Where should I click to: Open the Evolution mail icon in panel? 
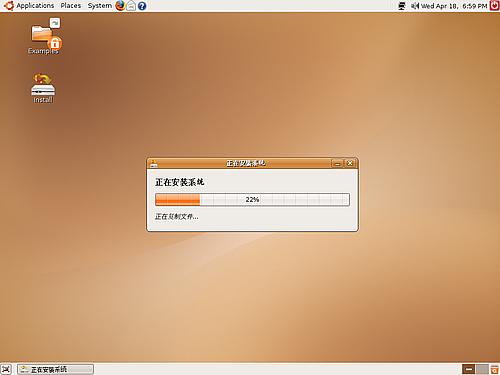[x=131, y=6]
